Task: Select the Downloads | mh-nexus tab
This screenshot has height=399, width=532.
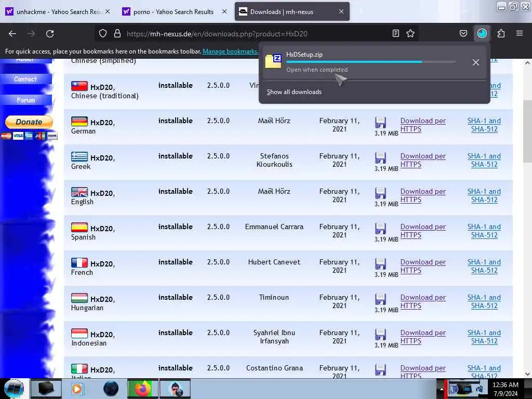Action: 292,11
